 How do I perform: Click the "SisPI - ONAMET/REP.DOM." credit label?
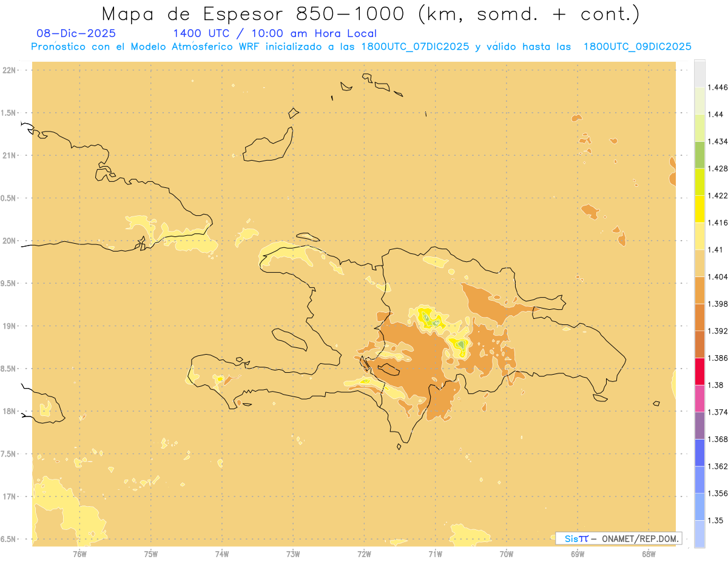point(619,538)
